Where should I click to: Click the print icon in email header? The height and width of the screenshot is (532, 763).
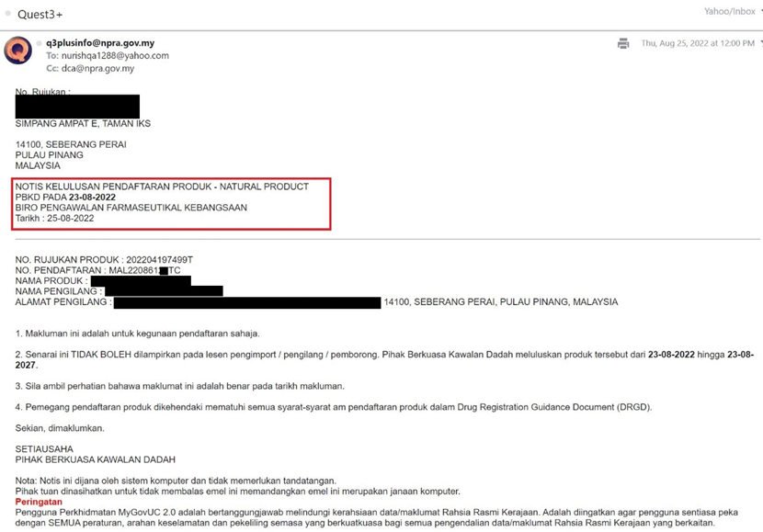click(623, 43)
